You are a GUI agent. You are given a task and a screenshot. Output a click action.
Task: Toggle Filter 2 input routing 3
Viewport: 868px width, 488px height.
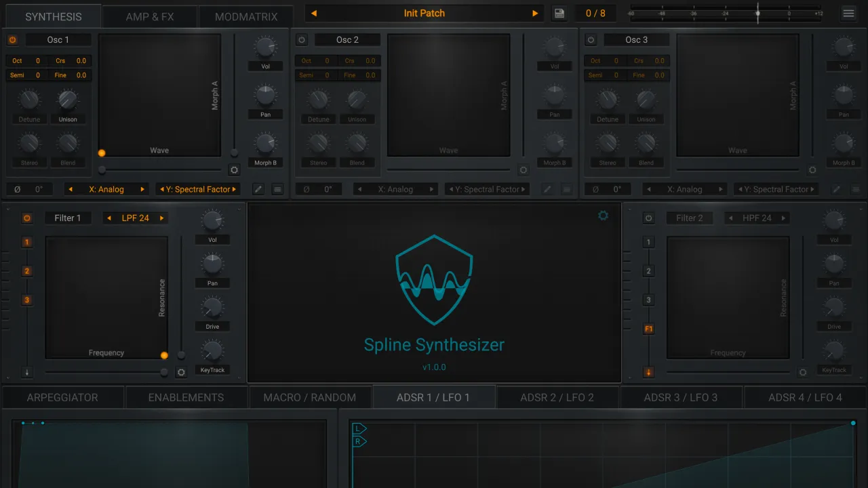point(649,300)
